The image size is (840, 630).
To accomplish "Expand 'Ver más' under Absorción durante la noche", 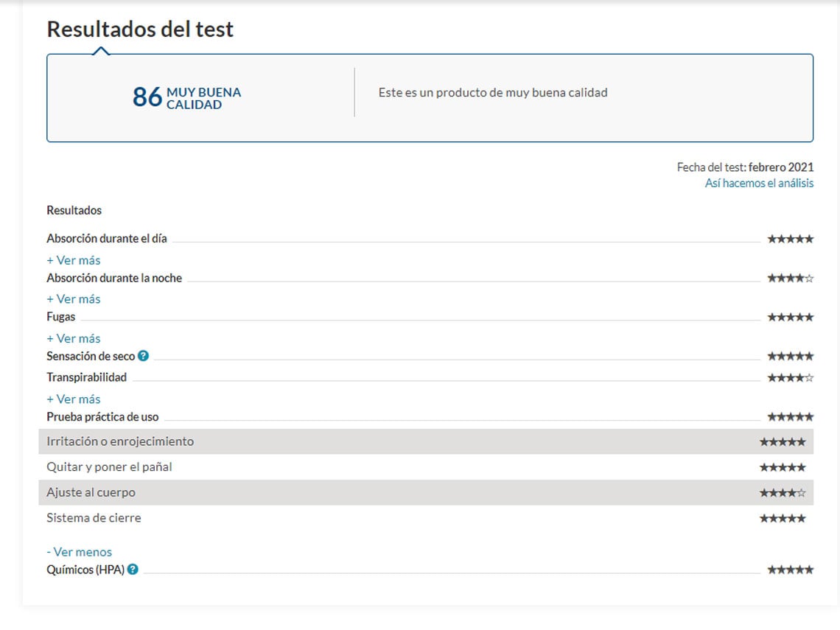I will (x=74, y=299).
